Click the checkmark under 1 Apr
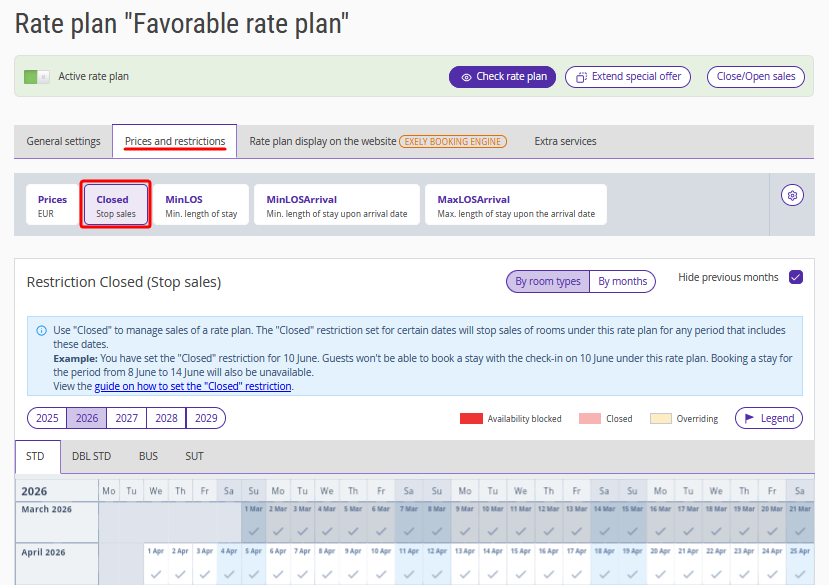This screenshot has height=585, width=829. (155, 573)
